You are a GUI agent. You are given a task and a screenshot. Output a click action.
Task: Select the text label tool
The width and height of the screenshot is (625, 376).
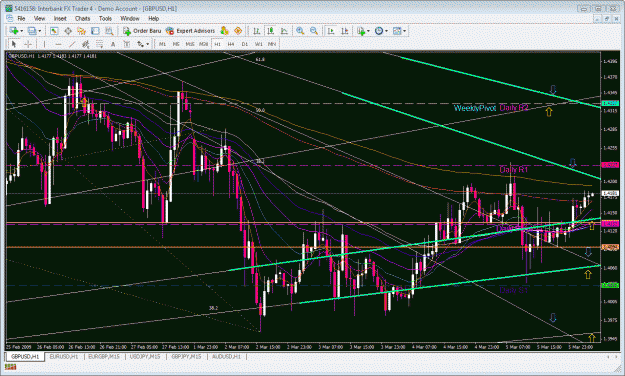click(x=126, y=44)
